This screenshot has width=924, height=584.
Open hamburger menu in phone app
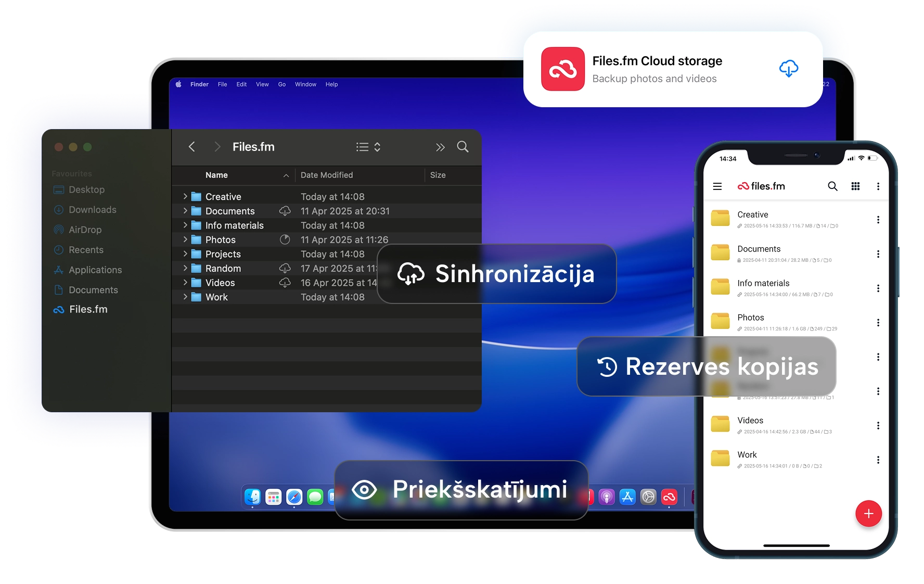pyautogui.click(x=717, y=186)
